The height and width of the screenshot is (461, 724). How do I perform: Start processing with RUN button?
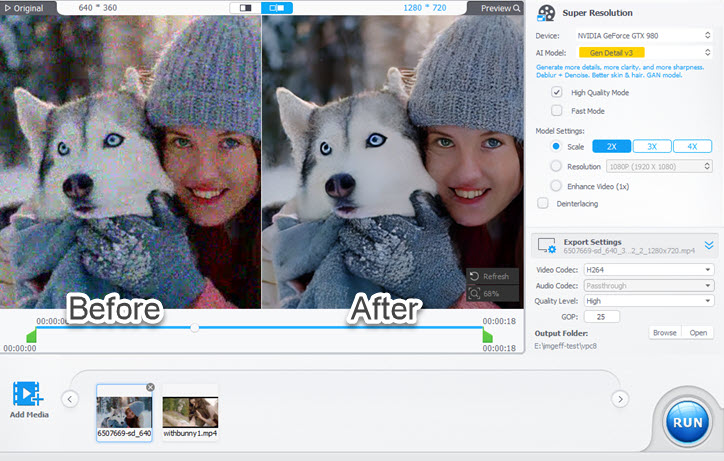(x=687, y=423)
